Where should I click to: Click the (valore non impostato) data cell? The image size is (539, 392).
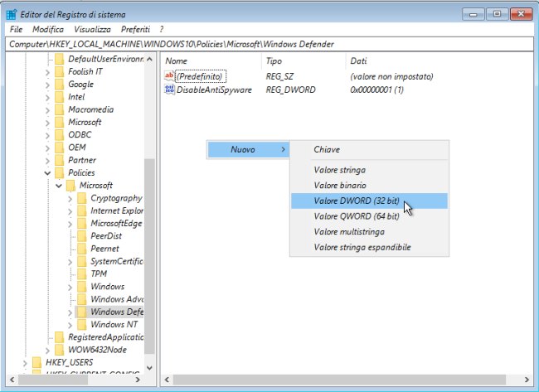coord(391,76)
